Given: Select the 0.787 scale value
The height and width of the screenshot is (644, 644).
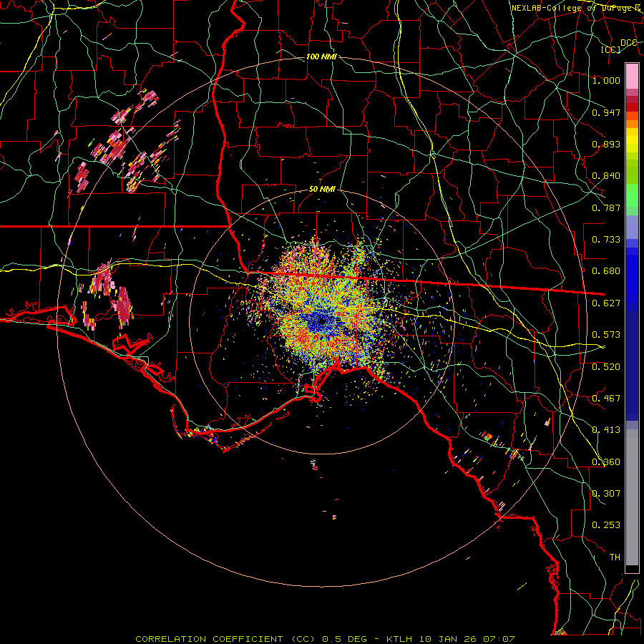Looking at the screenshot, I should (x=606, y=208).
